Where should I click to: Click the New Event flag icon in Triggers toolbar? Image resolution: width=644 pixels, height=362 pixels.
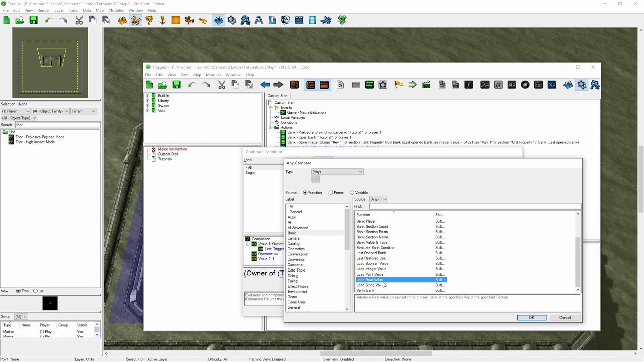point(399,85)
